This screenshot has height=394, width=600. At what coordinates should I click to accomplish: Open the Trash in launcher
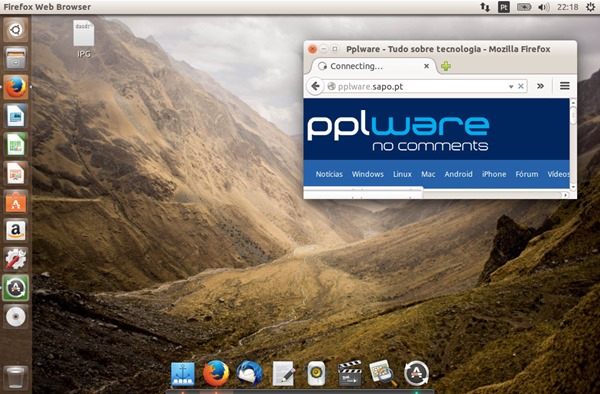pyautogui.click(x=16, y=378)
